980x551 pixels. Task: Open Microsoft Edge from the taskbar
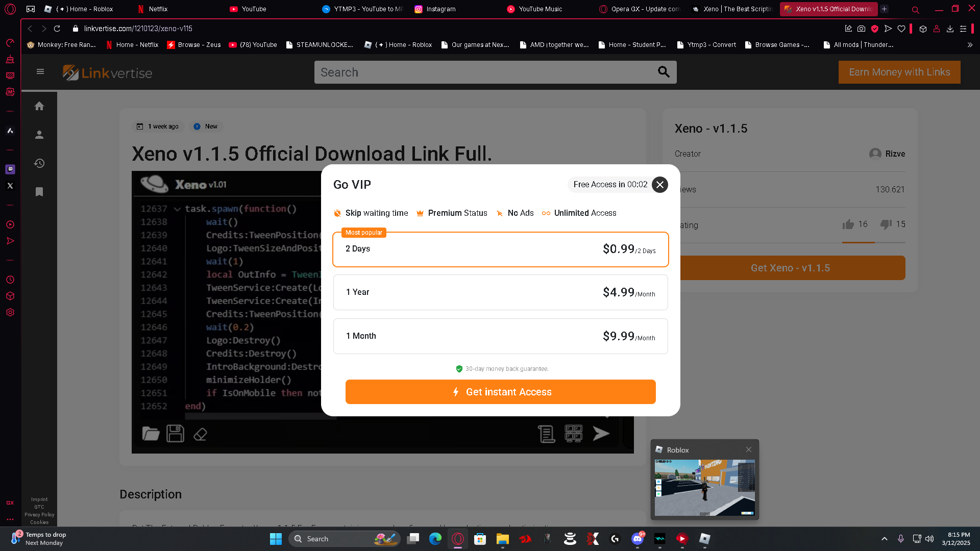pyautogui.click(x=435, y=539)
